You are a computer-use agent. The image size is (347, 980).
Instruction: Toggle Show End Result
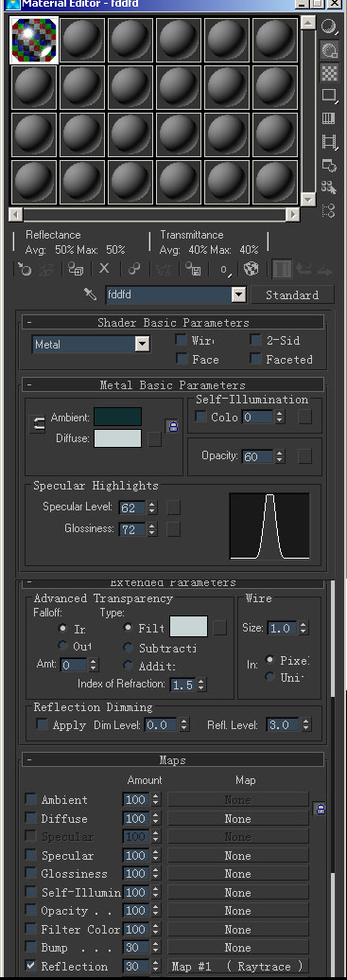282,269
